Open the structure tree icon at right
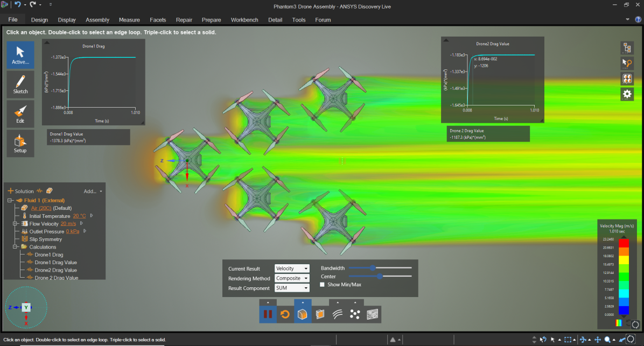The width and height of the screenshot is (644, 346). coord(627,47)
